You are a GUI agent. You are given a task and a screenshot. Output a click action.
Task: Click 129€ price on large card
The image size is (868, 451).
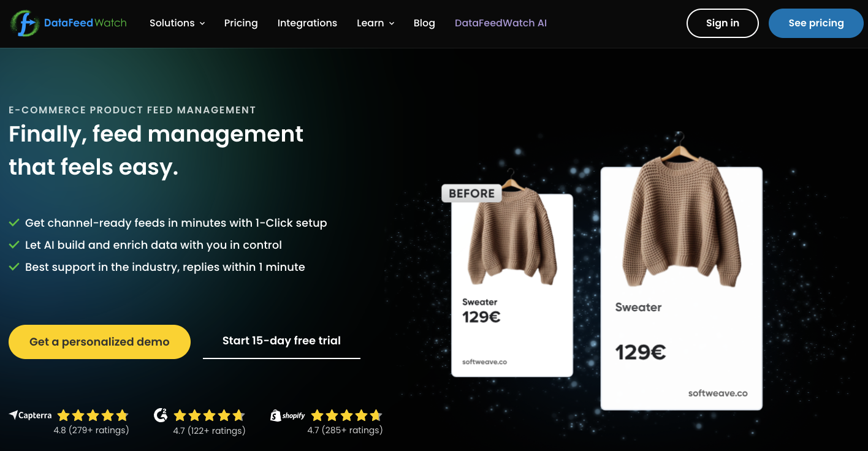coord(641,352)
